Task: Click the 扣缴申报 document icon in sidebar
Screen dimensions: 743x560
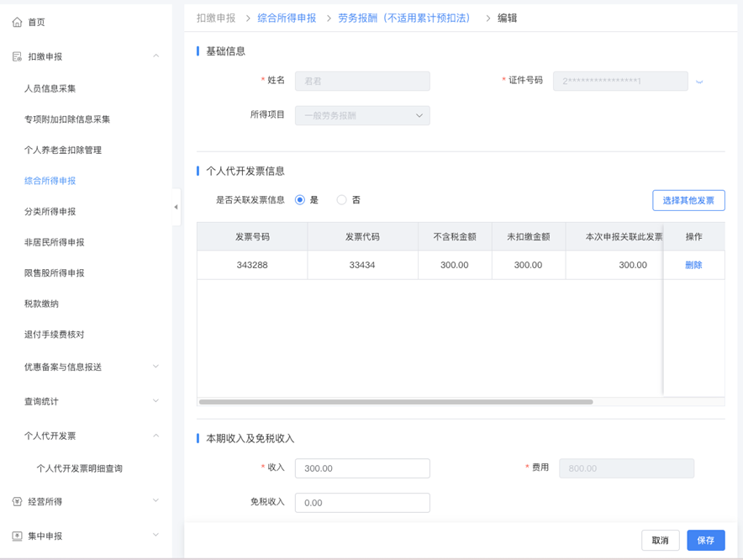Action: (15, 57)
